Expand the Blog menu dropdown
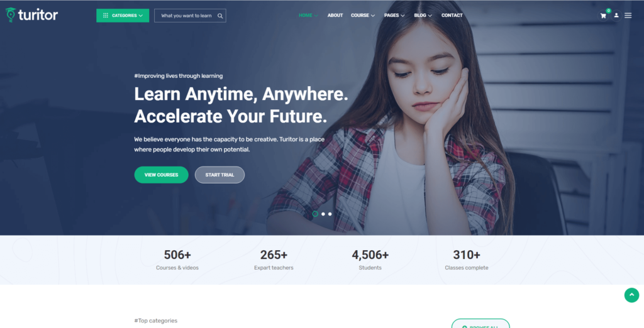Viewport: 644px width, 328px height. click(423, 16)
